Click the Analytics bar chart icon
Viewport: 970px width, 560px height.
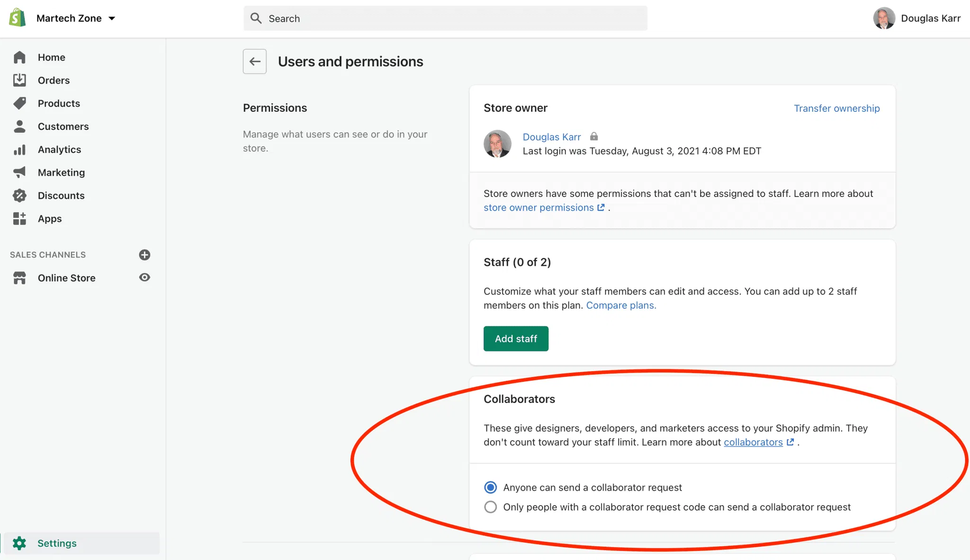pos(19,150)
